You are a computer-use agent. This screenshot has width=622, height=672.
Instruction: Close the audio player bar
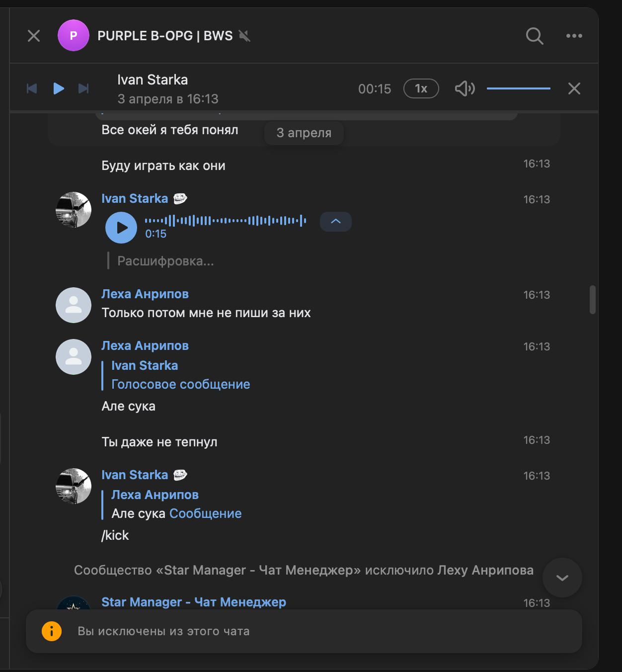click(574, 89)
